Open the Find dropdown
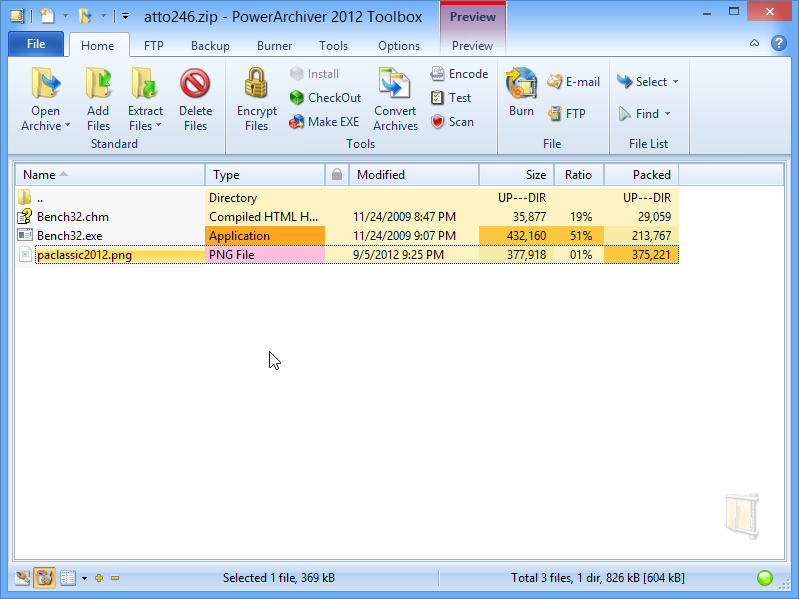Viewport: 799px width, 599px height. point(644,114)
